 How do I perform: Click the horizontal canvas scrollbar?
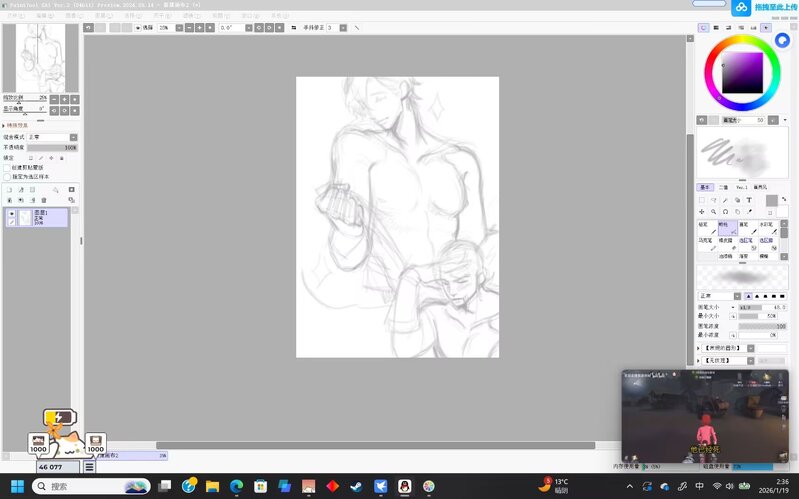tap(376, 445)
